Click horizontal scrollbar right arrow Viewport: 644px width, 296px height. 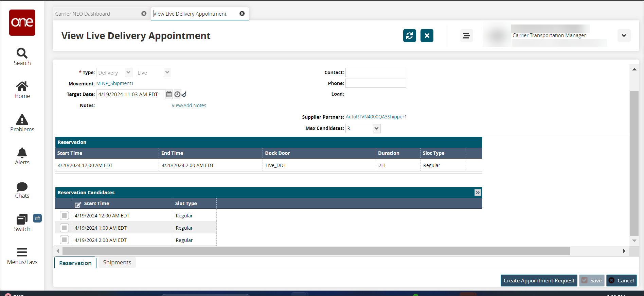point(624,251)
